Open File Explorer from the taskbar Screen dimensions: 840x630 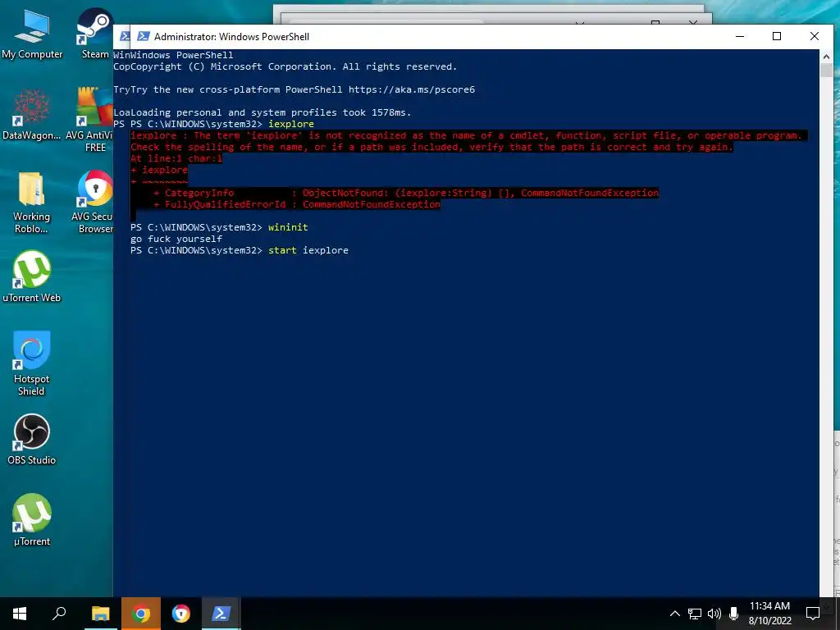point(100,614)
